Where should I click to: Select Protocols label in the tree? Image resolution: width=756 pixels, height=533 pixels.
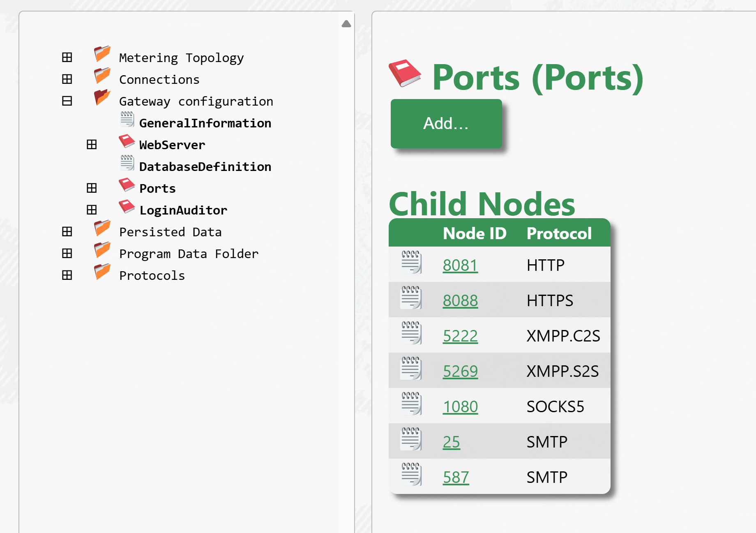(152, 275)
